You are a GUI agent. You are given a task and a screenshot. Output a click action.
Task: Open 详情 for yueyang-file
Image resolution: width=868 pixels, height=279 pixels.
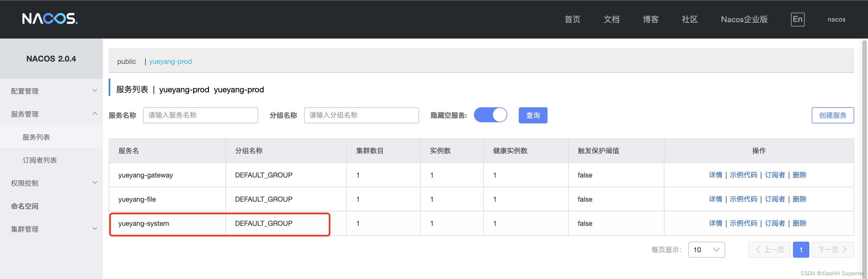pos(715,199)
